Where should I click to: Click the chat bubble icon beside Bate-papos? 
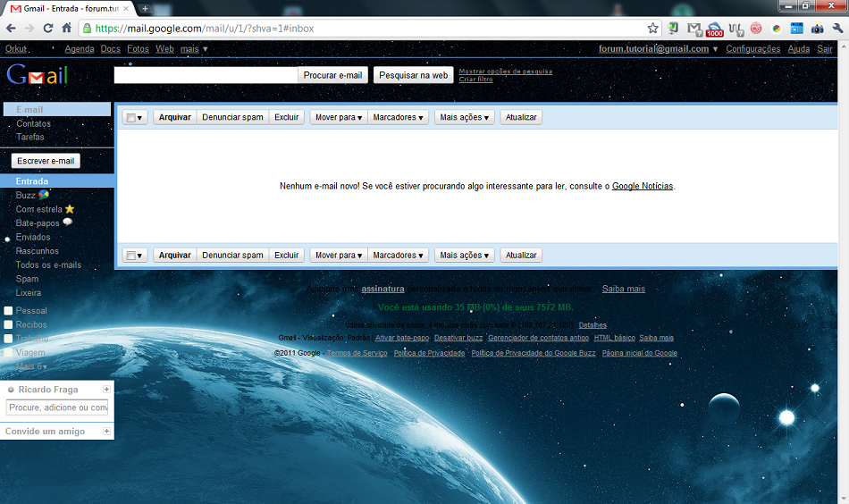tap(67, 222)
